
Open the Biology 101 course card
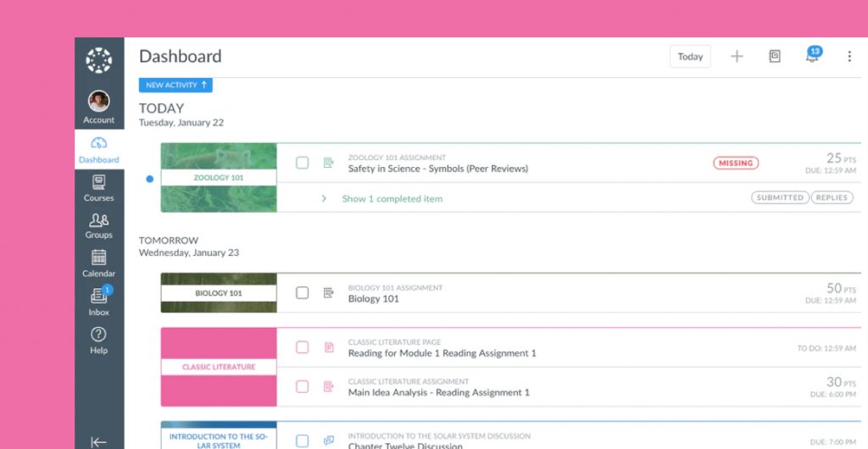[219, 292]
